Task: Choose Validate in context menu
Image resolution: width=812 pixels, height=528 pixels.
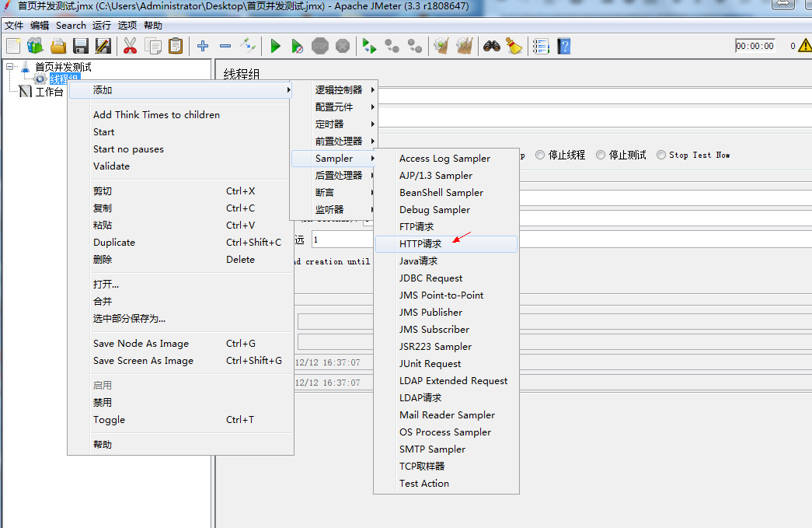Action: [180, 166]
